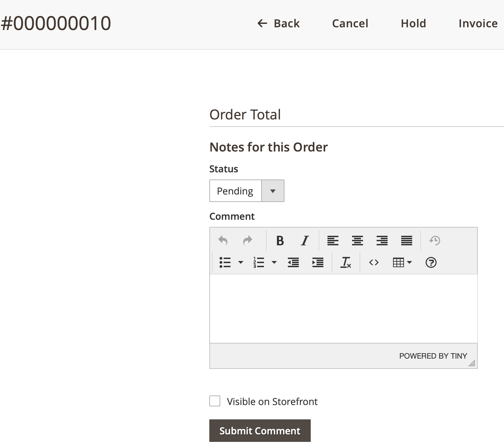Expand numbered list style options arrow
This screenshot has width=504, height=447.
[274, 262]
